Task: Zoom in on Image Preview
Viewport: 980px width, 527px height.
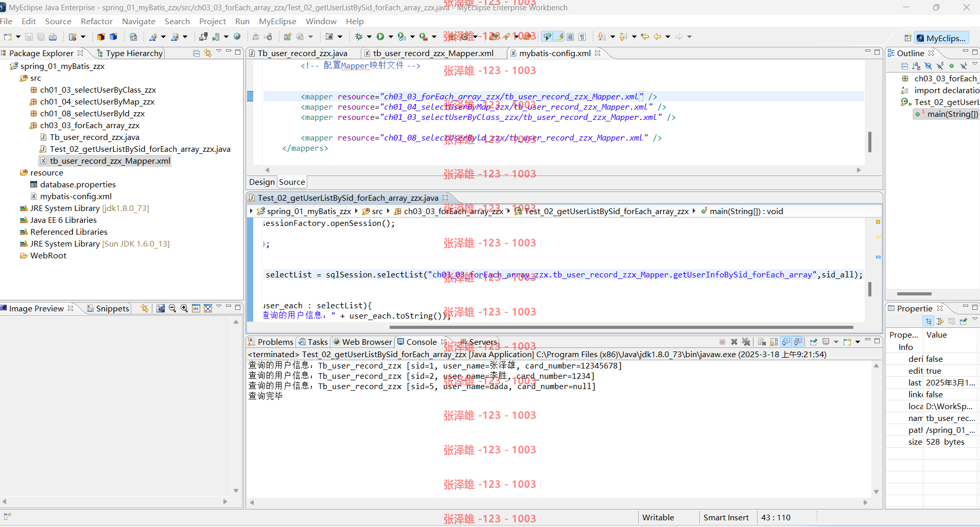Action: [184, 308]
